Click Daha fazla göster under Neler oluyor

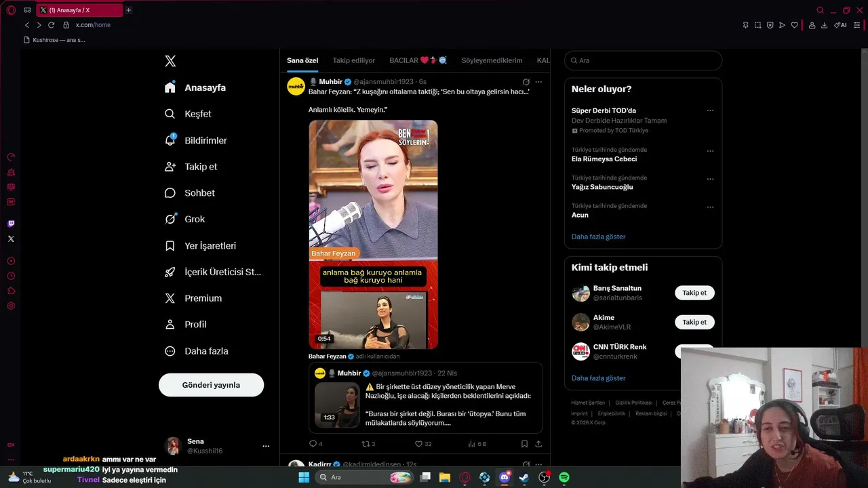point(598,237)
